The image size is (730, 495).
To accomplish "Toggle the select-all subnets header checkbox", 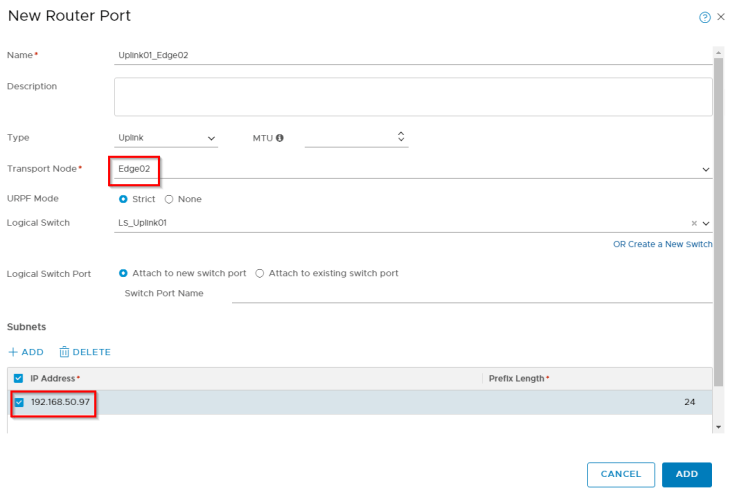I will pos(19,379).
